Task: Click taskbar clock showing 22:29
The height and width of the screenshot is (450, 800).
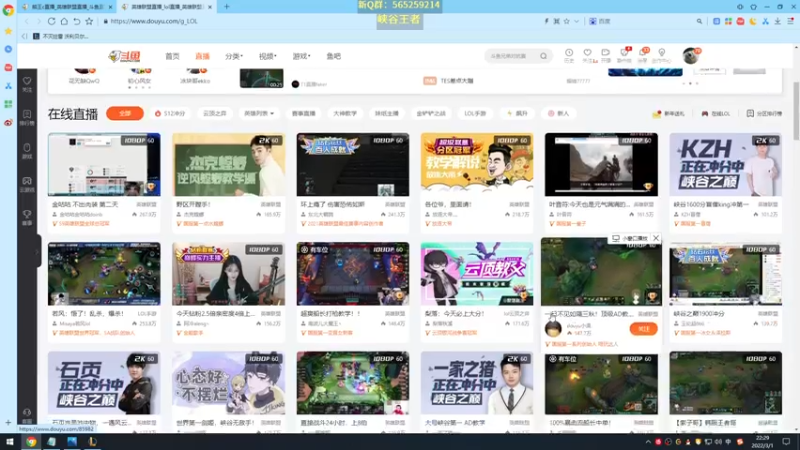Action: pos(762,441)
